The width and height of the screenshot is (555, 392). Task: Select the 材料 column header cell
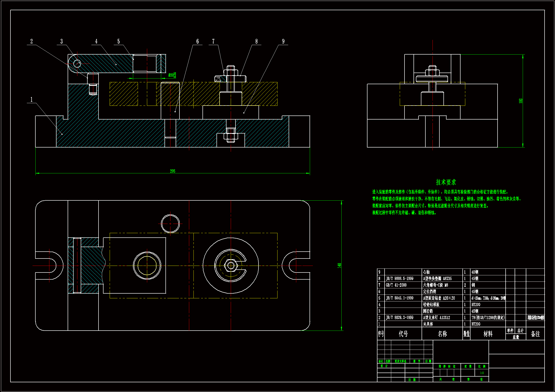tap(488, 334)
